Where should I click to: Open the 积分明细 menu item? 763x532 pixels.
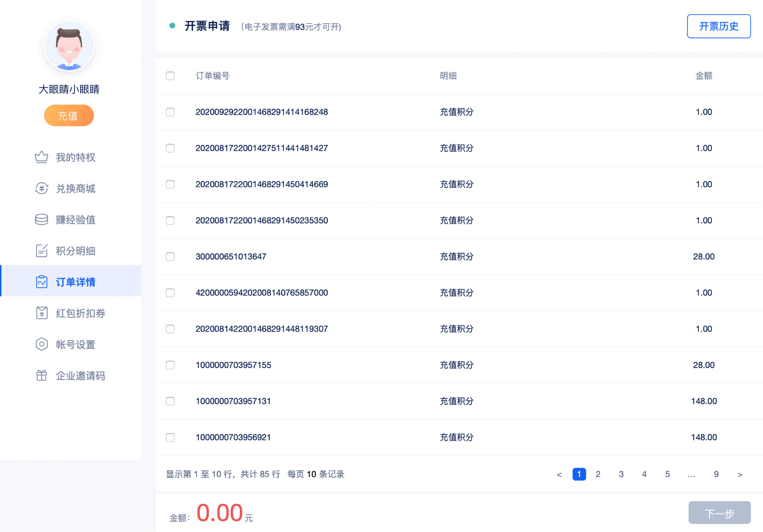point(75,251)
